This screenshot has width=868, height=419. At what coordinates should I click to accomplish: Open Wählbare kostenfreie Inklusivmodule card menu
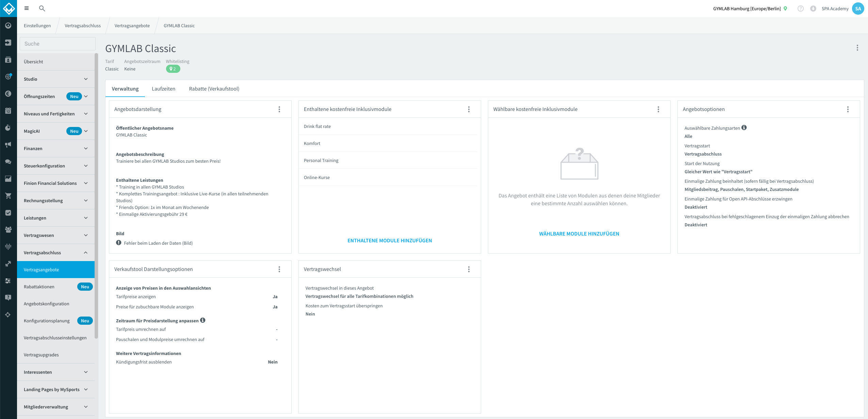(658, 109)
